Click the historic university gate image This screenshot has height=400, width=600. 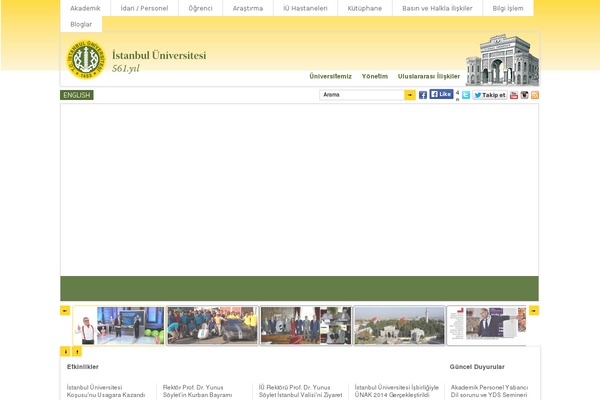[502, 60]
